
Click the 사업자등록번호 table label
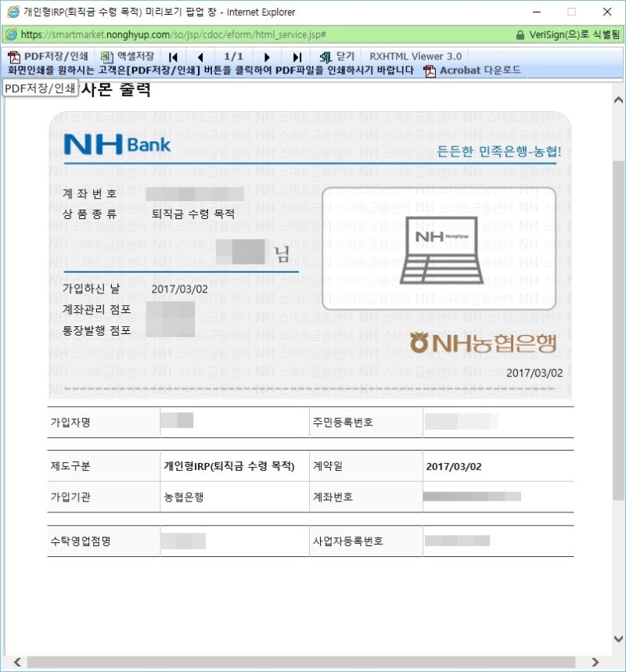(x=348, y=541)
